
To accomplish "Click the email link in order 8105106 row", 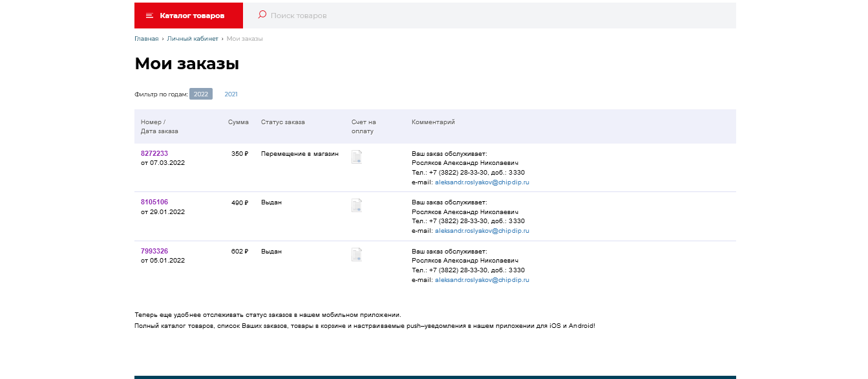I will (x=482, y=231).
